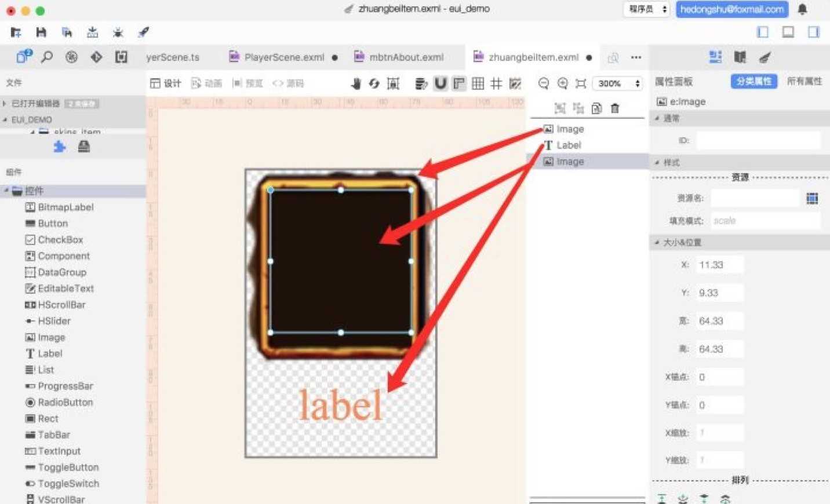
Task: Toggle the left sidebar layout button
Action: coord(763,32)
